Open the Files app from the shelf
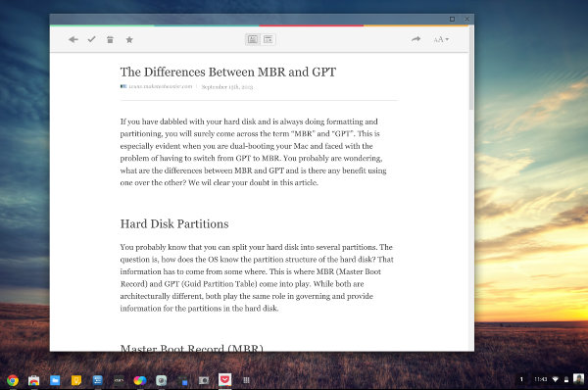The image size is (588, 390). tap(55, 380)
